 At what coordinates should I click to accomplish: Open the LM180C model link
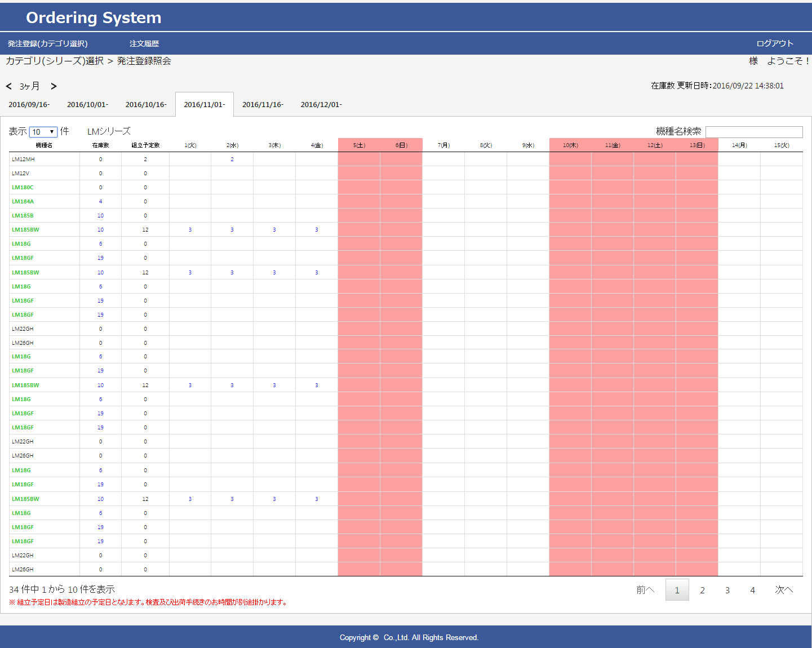tap(23, 188)
